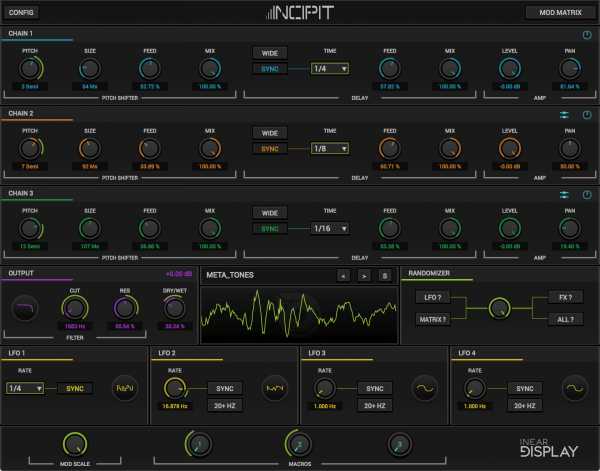This screenshot has height=471, width=600.
Task: Open the META_TONES preset name menu
Action: coord(230,275)
